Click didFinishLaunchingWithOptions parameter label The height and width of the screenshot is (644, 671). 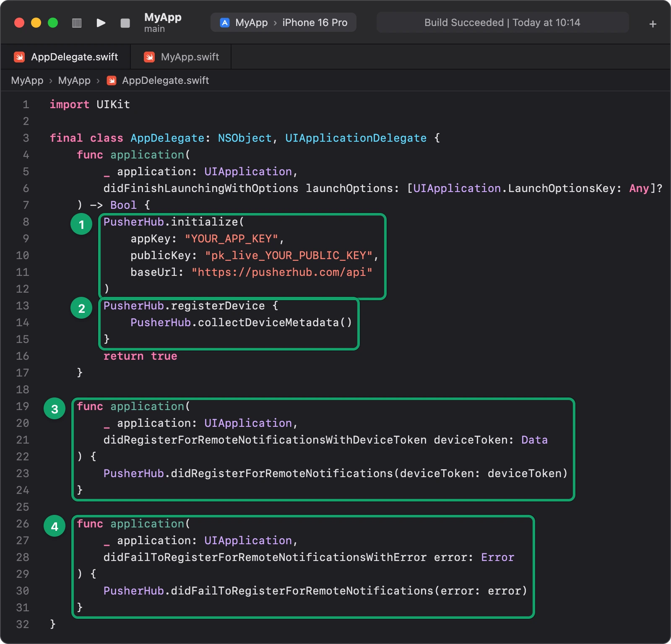201,188
